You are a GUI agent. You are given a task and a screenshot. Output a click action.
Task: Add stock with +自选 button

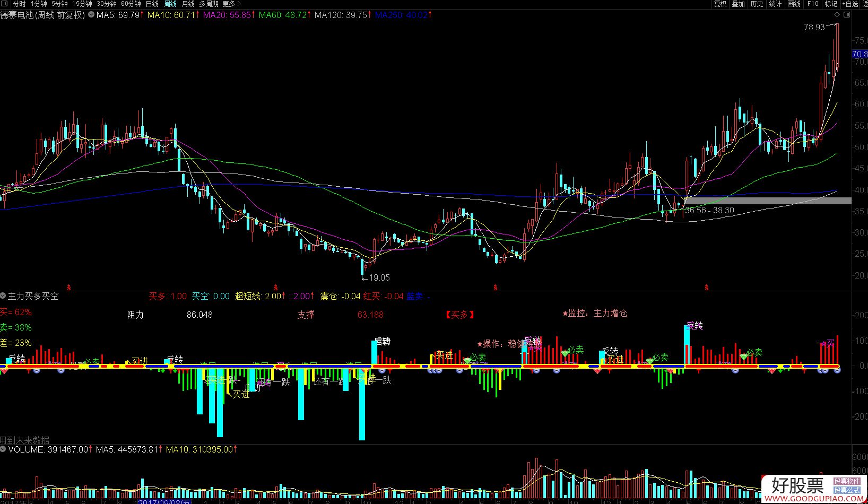(x=850, y=4)
